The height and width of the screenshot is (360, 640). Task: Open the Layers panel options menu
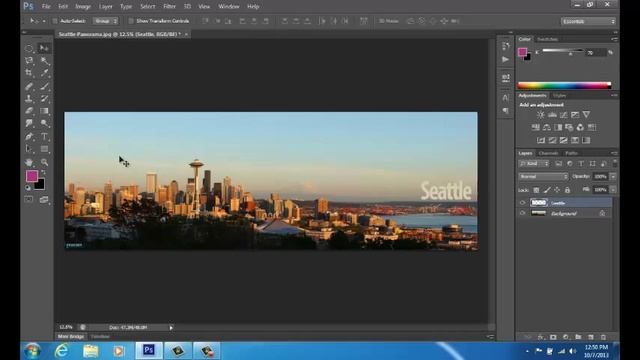614,153
